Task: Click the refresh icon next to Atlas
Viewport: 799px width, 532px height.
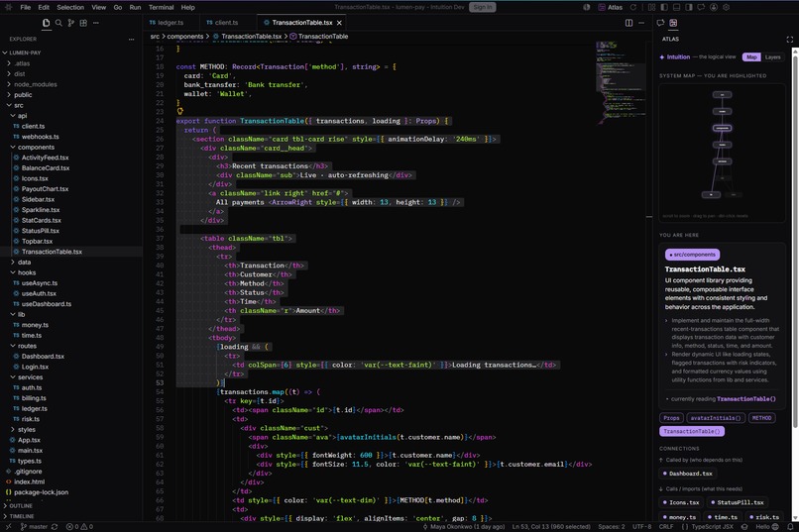Action: point(633,7)
